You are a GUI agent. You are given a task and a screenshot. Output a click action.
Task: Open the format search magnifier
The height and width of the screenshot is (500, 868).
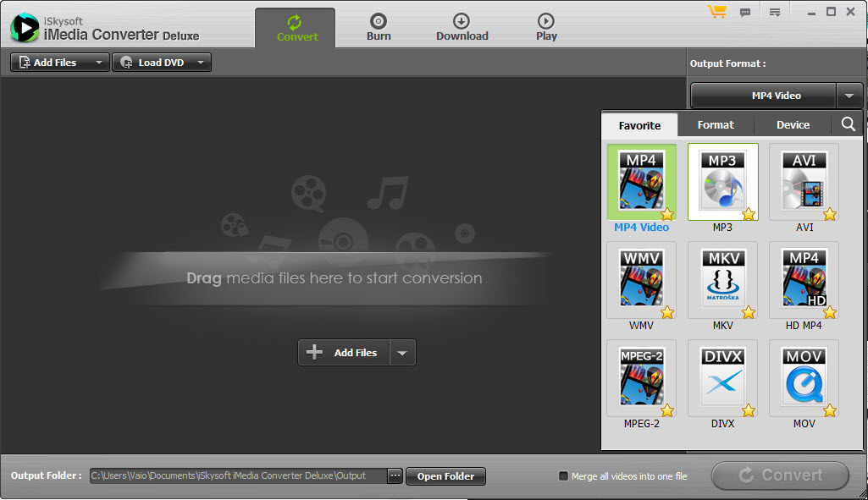point(848,124)
